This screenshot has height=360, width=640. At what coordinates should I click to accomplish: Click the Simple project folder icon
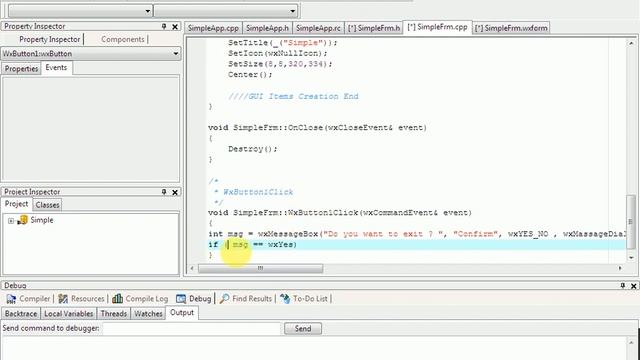click(x=22, y=220)
